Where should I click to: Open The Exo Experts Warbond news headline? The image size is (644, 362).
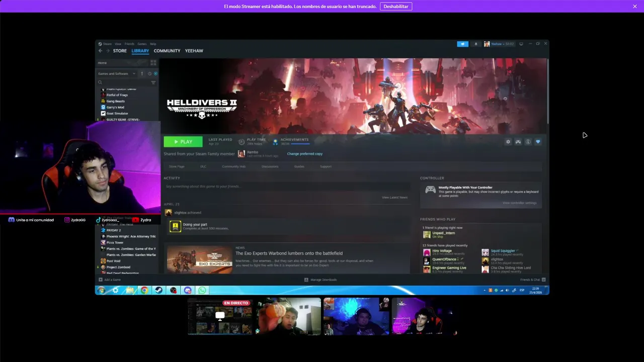coord(289,253)
